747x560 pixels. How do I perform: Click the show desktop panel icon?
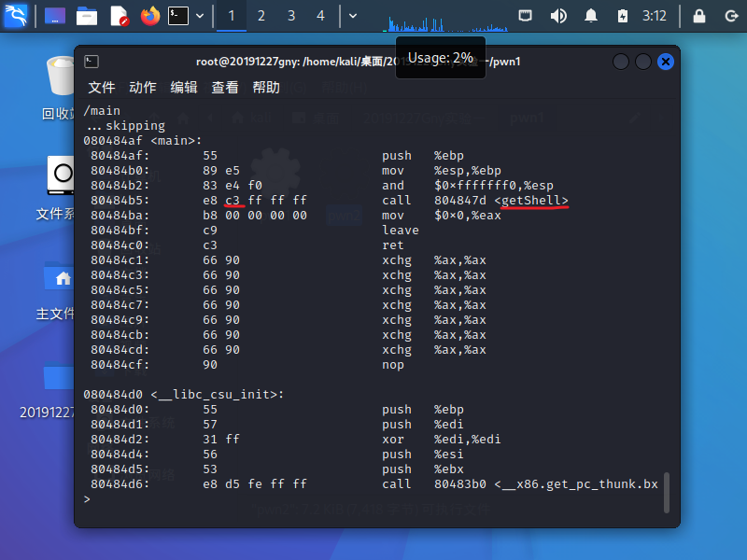click(55, 16)
